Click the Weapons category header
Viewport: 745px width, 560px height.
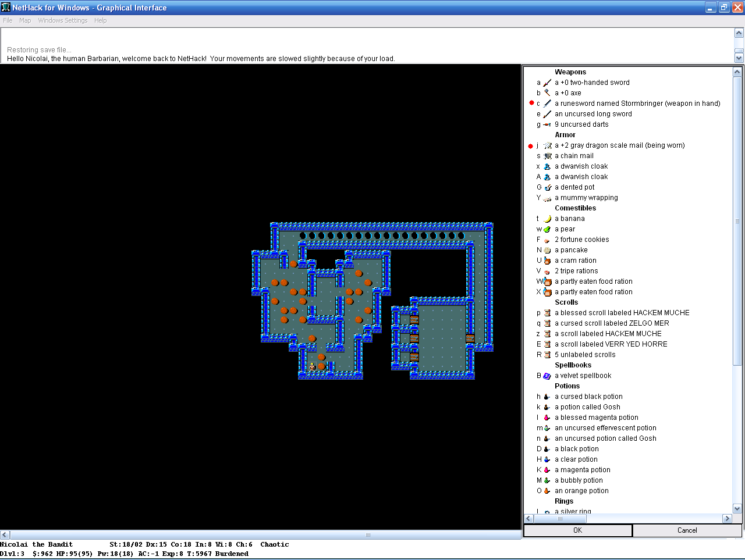570,72
